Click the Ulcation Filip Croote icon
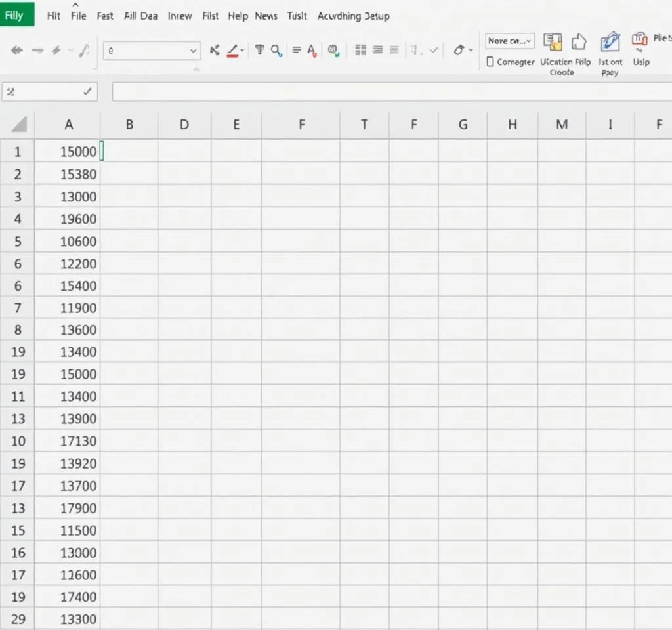Screen dimensions: 672x630 (x=553, y=43)
